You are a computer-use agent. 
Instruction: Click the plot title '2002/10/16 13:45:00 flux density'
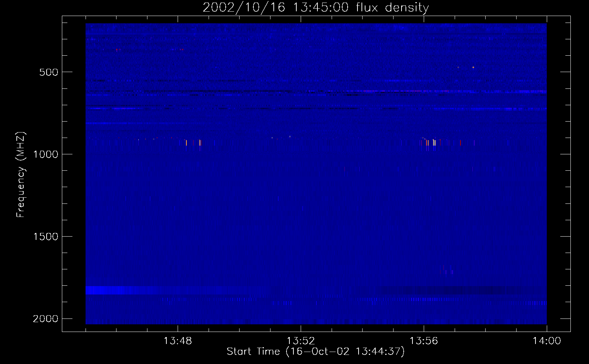[316, 7]
